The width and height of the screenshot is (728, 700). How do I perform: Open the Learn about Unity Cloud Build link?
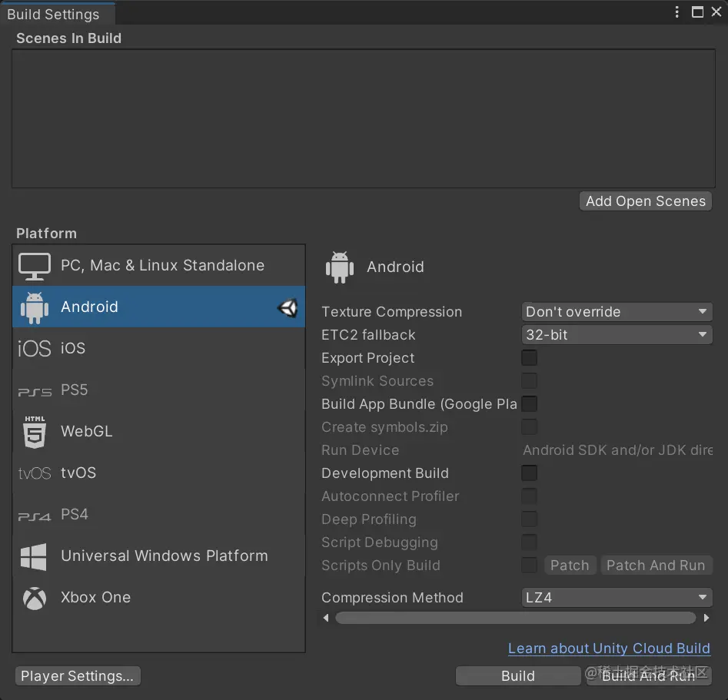click(x=609, y=648)
